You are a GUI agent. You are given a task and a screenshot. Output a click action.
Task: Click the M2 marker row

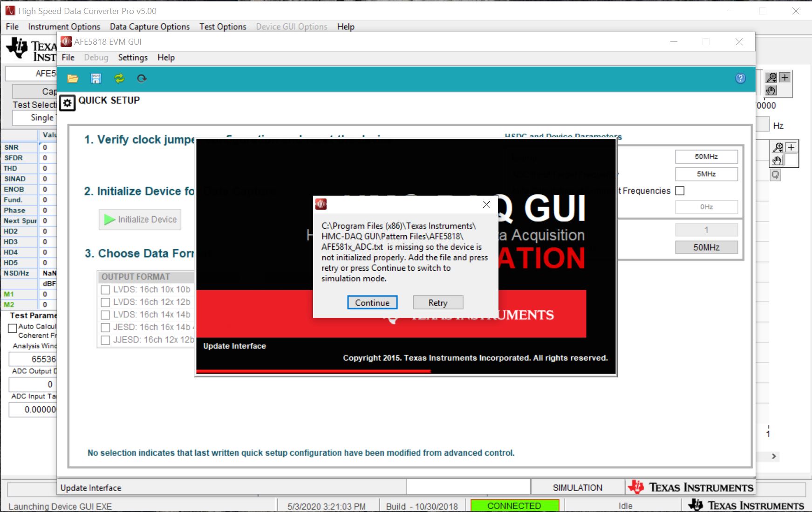pos(29,305)
